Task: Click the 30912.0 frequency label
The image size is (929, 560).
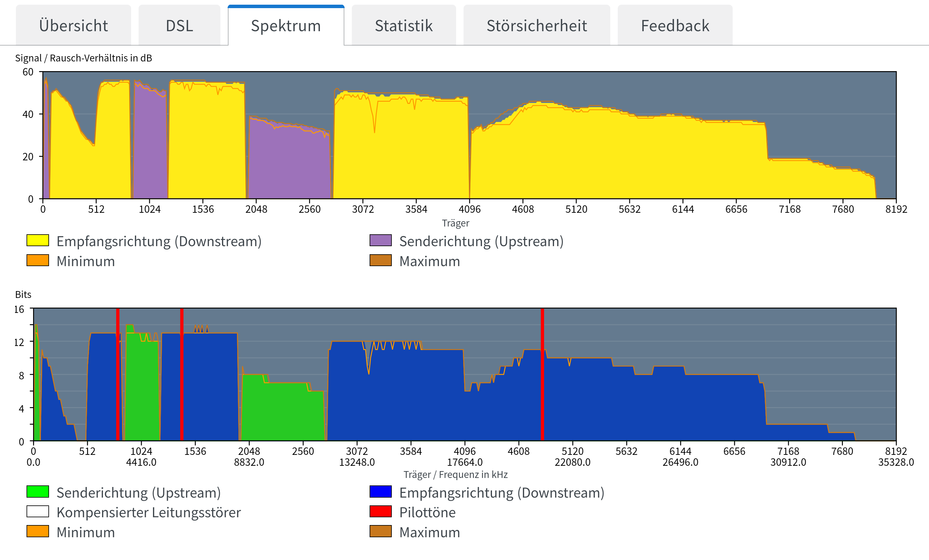Action: coord(788,462)
